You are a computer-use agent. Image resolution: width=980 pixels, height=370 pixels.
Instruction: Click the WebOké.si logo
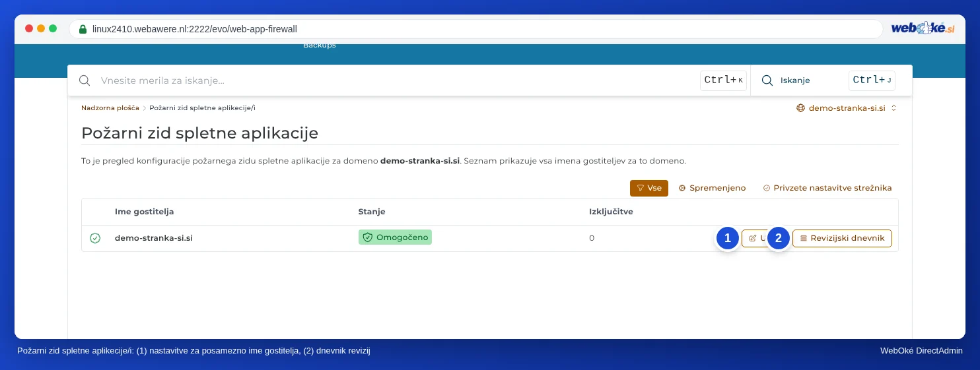click(923, 28)
